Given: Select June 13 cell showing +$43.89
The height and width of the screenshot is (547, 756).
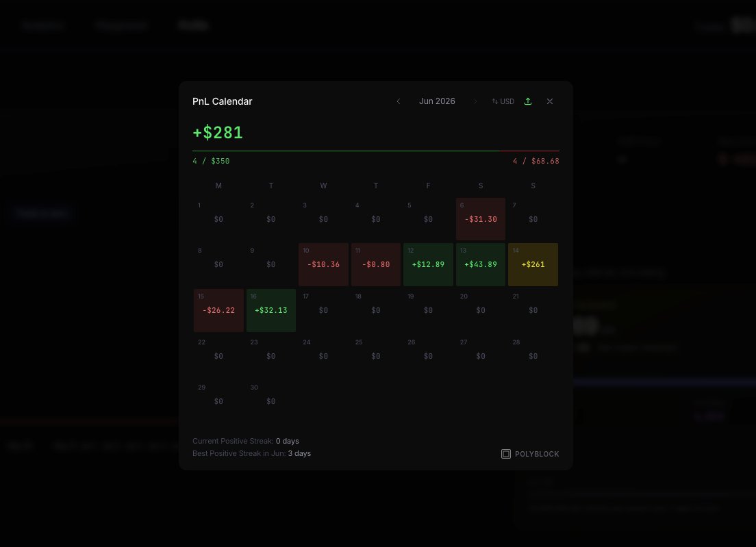Looking at the screenshot, I should click(x=481, y=264).
